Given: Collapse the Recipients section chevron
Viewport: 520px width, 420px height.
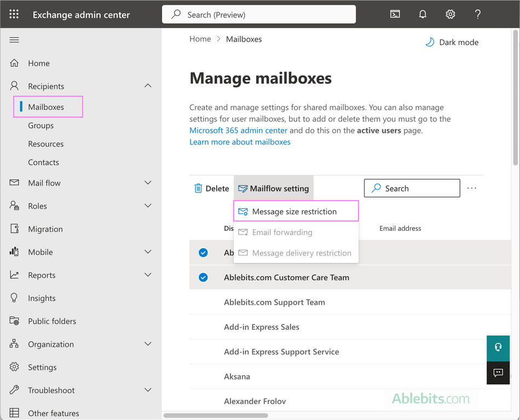Looking at the screenshot, I should coord(148,86).
